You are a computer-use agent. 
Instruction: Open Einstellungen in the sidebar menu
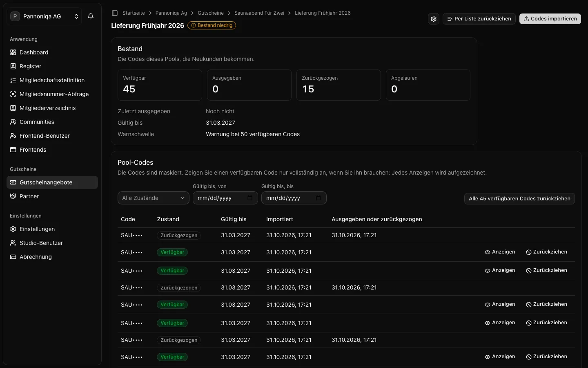(x=52, y=229)
